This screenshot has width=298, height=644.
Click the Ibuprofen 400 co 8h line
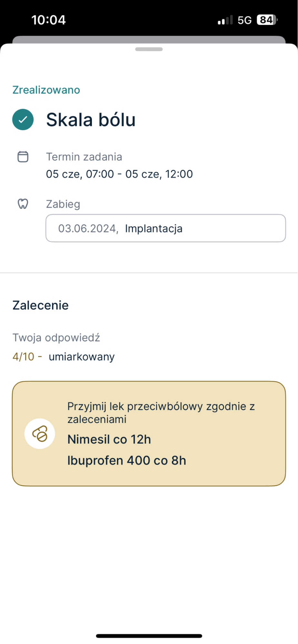127,460
